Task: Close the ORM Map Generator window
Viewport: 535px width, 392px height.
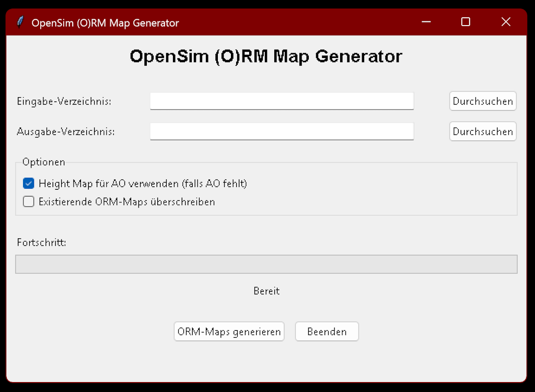Action: tap(505, 22)
